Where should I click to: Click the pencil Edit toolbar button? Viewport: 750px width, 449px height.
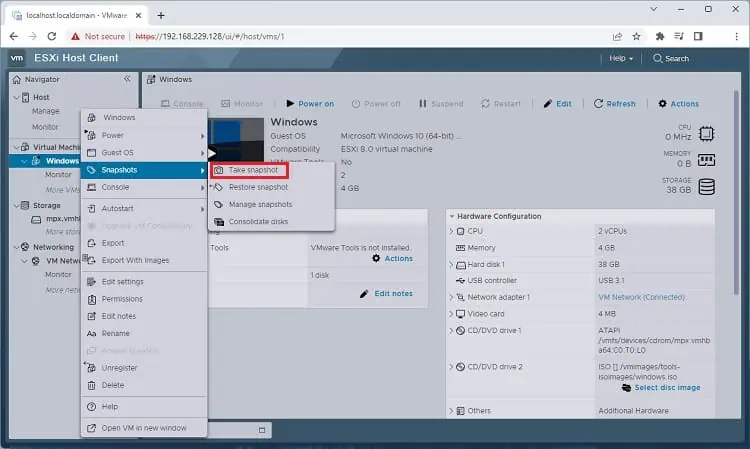point(557,104)
